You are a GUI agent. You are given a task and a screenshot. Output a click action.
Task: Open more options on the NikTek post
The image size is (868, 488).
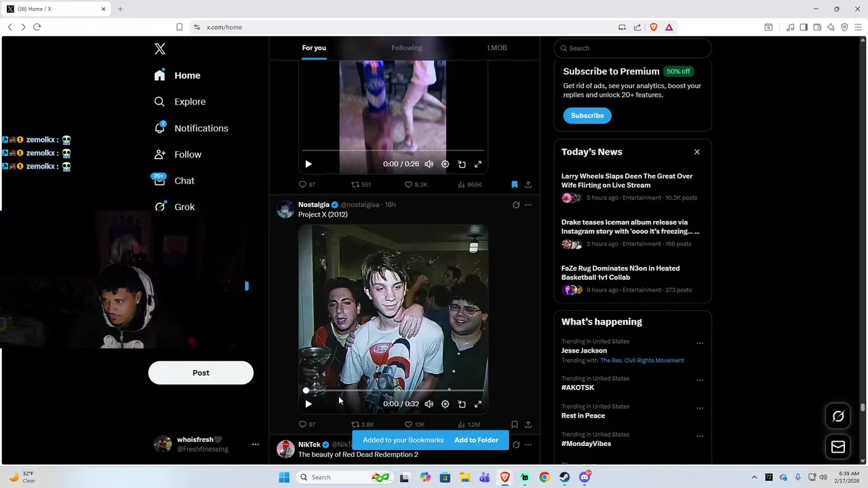(x=528, y=445)
